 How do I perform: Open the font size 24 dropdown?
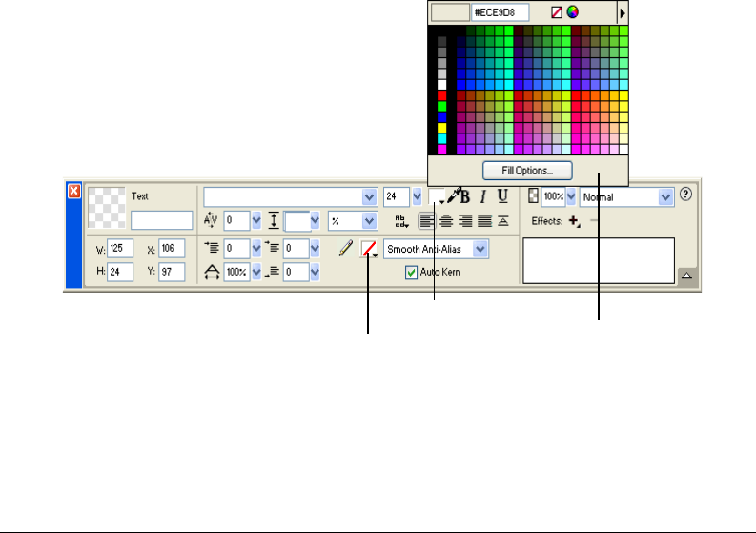pos(417,196)
